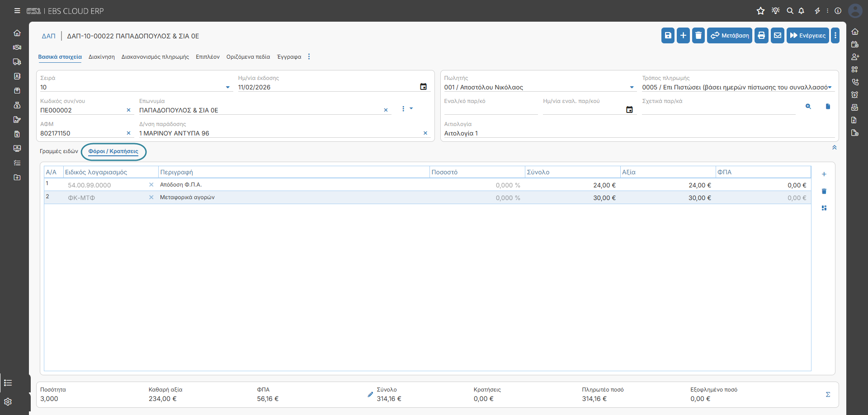Screen dimensions: 868x415
Task: Add an alarm reminder from the right sidebar
Action: click(855, 95)
